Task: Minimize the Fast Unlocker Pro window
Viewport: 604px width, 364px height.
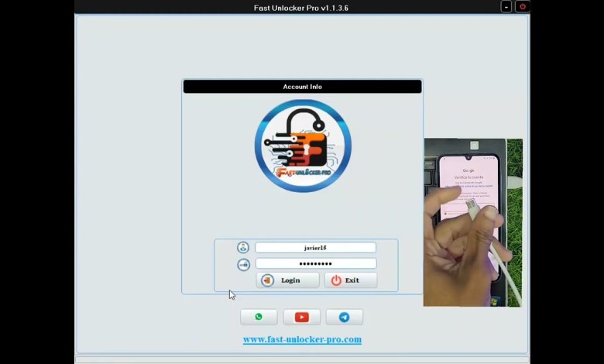Action: tap(506, 7)
